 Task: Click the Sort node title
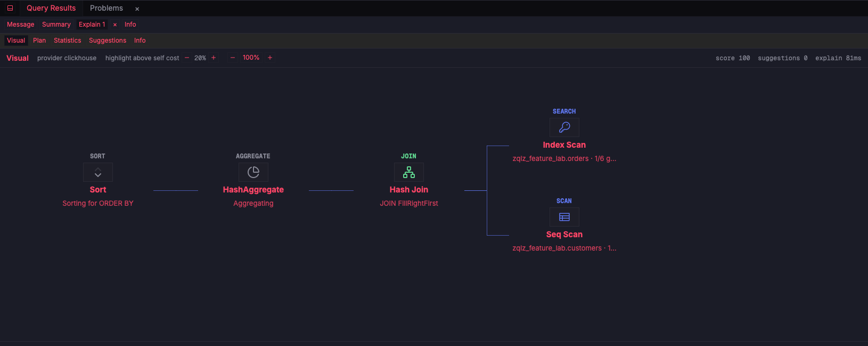tap(98, 190)
